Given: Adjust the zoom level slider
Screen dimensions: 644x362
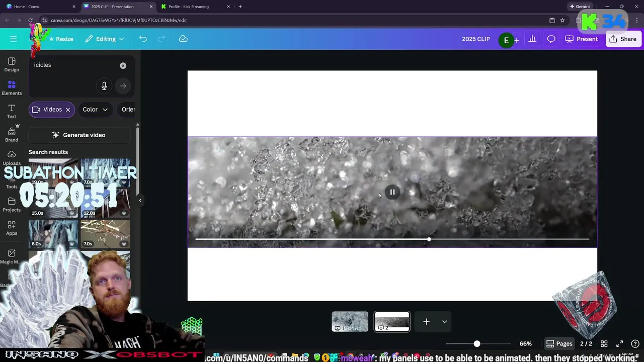Looking at the screenshot, I should [x=477, y=344].
